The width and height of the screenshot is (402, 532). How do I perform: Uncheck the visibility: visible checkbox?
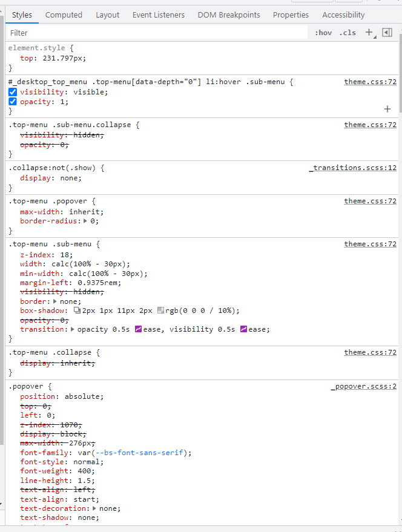click(x=13, y=92)
